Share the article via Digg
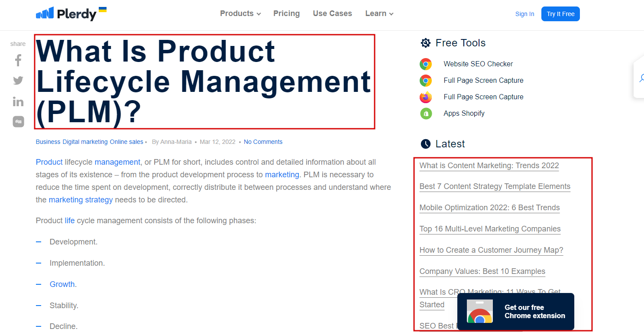Screen dimensions: 644x332 [18, 121]
